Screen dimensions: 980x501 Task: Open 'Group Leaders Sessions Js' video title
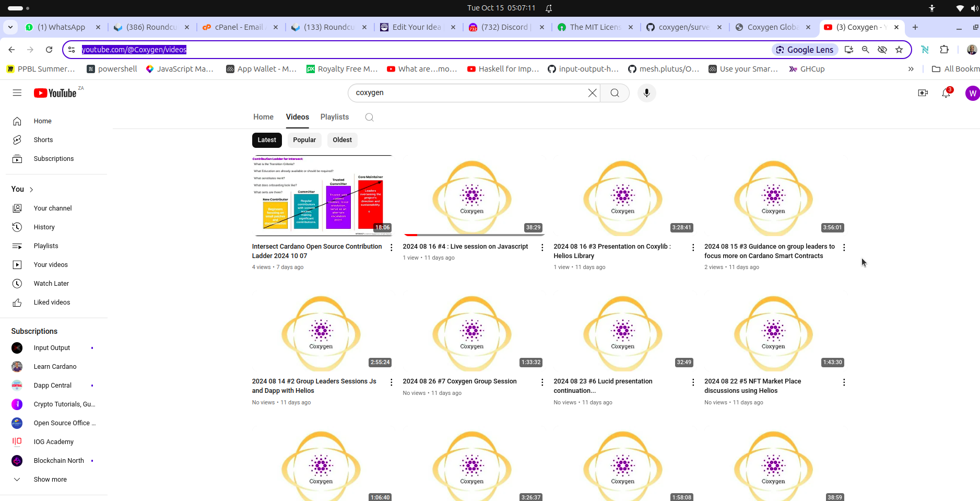coord(314,386)
